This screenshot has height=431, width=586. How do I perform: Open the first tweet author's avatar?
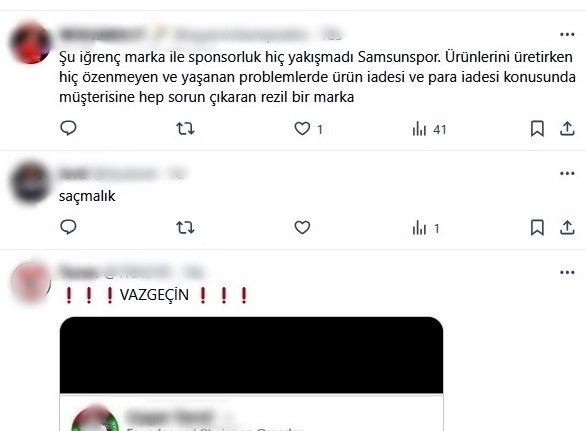[30, 43]
